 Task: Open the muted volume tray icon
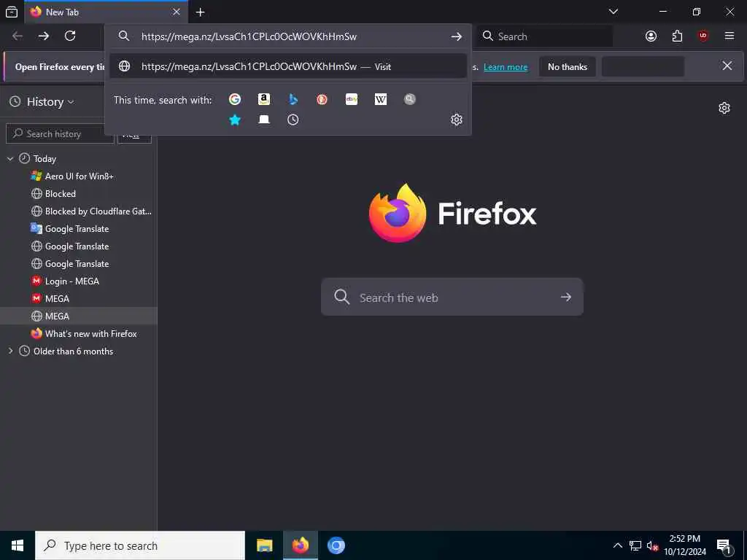[x=652, y=545]
